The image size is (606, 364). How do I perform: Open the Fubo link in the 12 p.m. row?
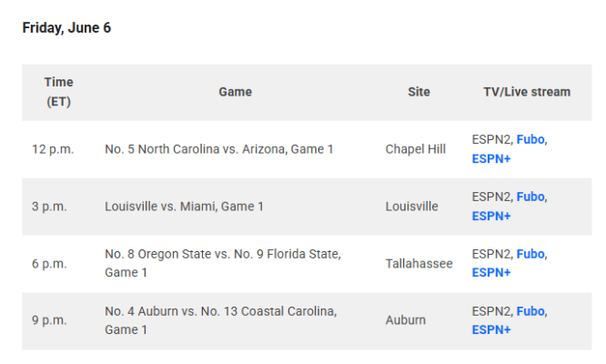tap(530, 139)
